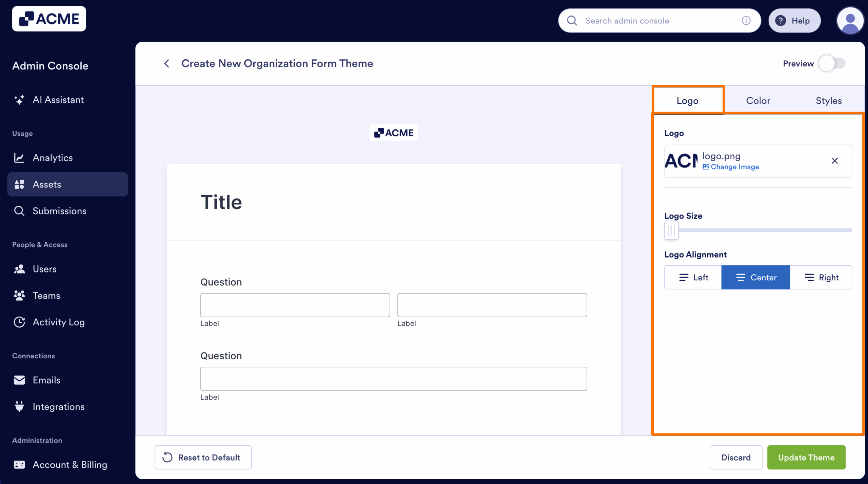Adjust the Logo Size slider

(671, 230)
